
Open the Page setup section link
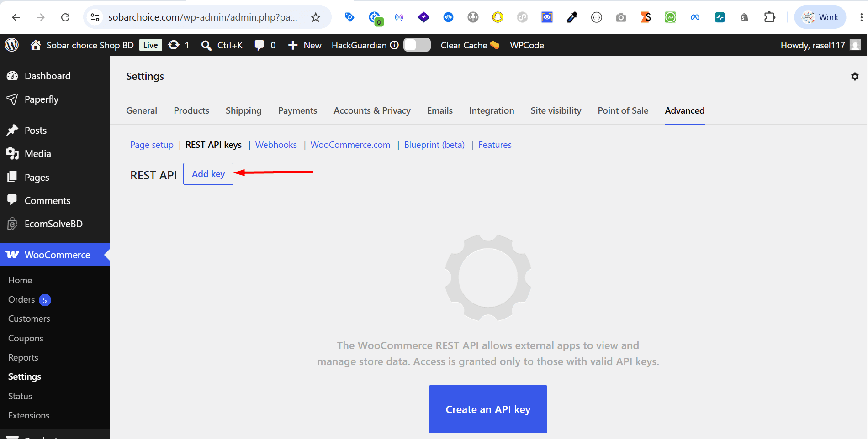[152, 145]
